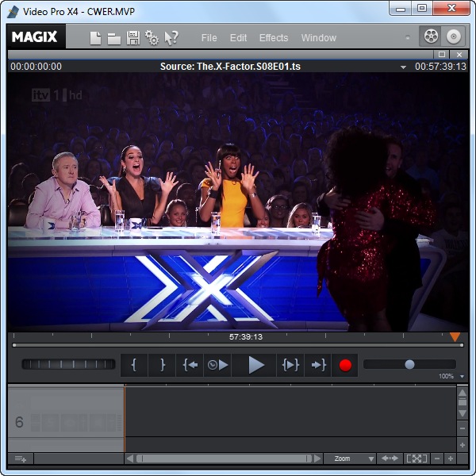This screenshot has width=476, height=476.
Task: Click the horizontal fit arrows icon
Action: point(390,459)
